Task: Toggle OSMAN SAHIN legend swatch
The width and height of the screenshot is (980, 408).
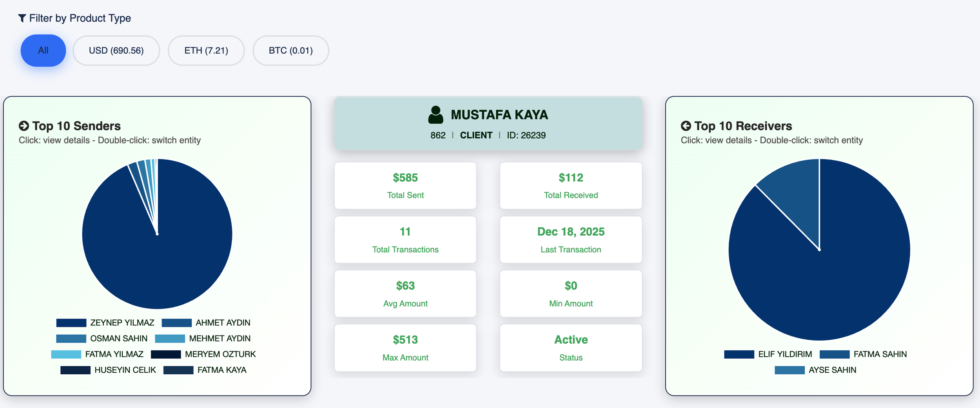Action: tap(71, 339)
